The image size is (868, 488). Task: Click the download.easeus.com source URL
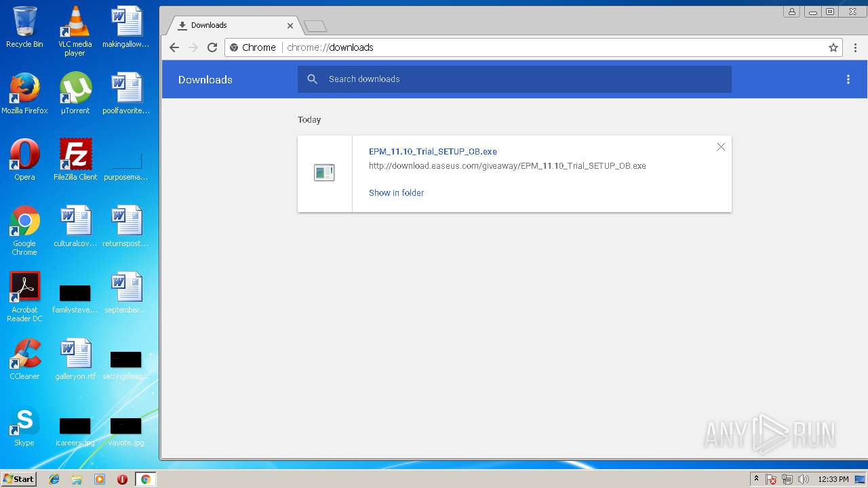(x=507, y=166)
